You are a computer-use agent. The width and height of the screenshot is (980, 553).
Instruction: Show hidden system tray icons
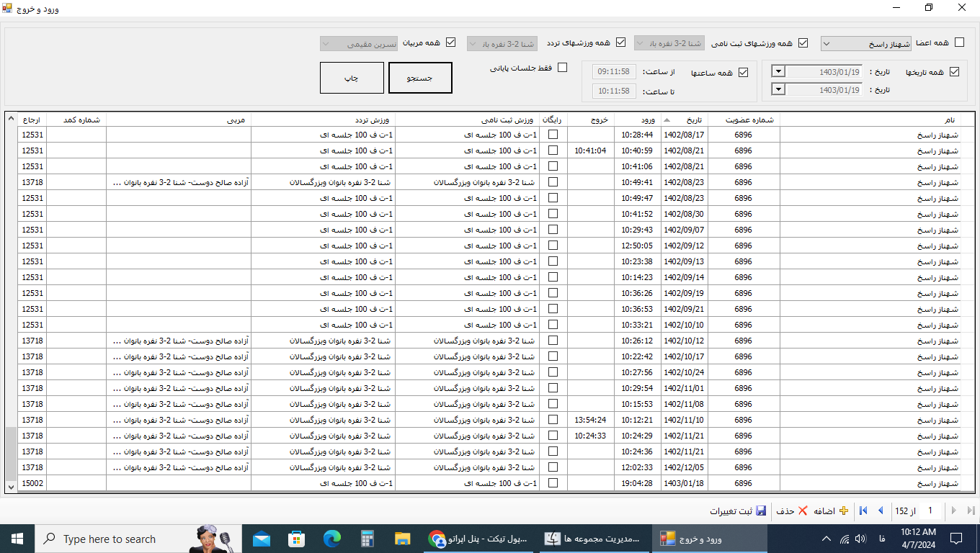pos(827,539)
